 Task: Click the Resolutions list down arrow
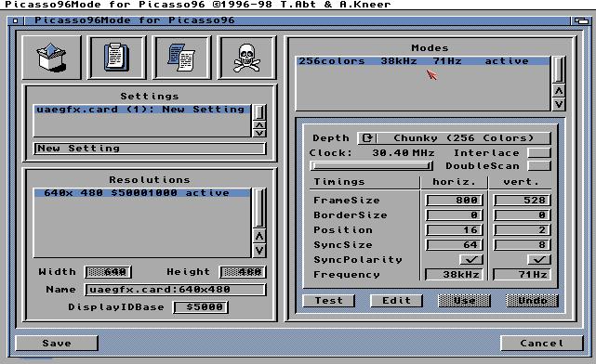click(259, 251)
